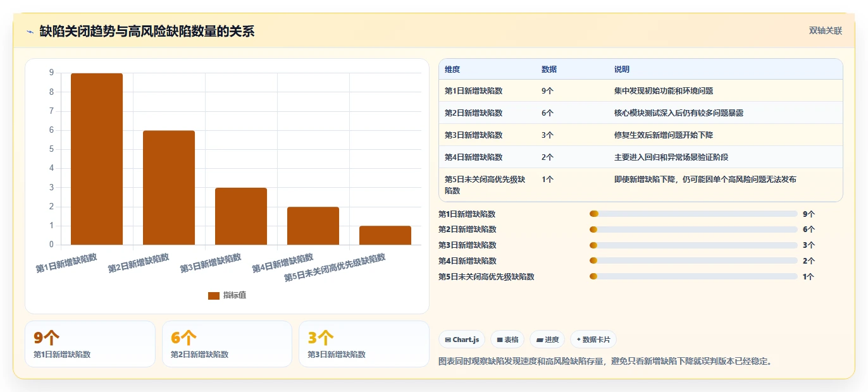Click table row label 第4日新增缺陷数
868x392 pixels.
click(x=474, y=157)
